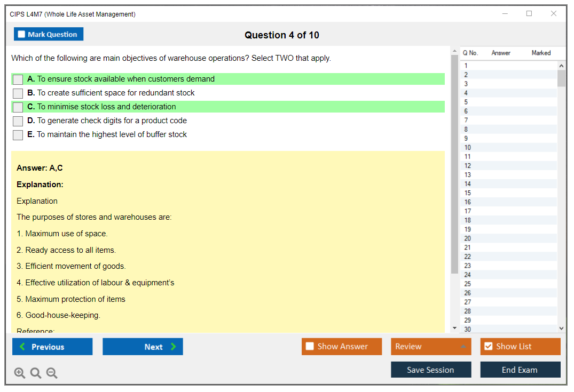The width and height of the screenshot is (574, 392).
Task: Check option A about stock availability
Action: (18, 79)
